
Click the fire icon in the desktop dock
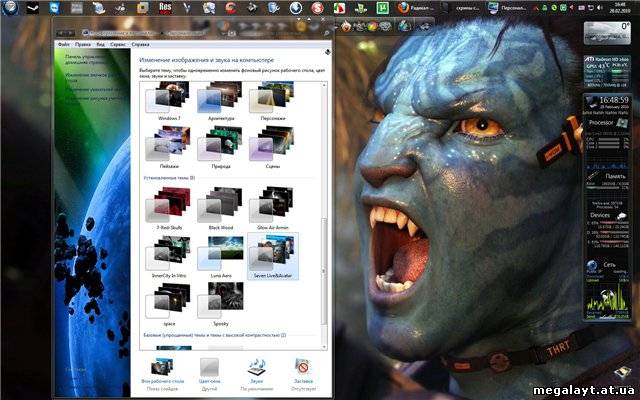[x=346, y=27]
